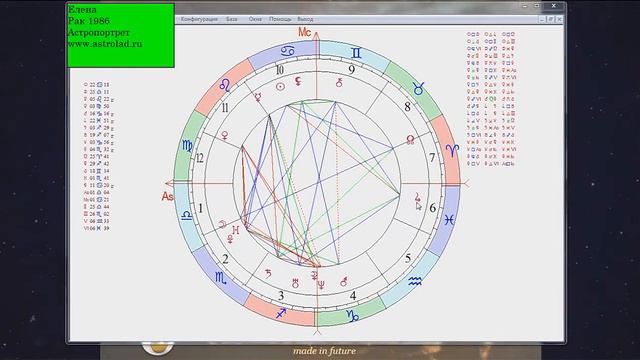The image size is (640, 360).
Task: Select the Gemini zodiac sign glyph
Action: point(356,53)
